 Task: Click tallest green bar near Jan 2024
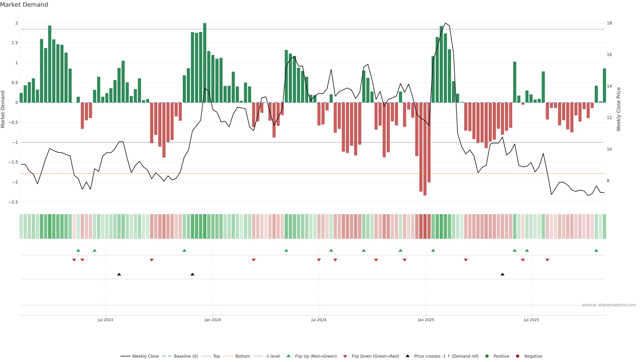coord(205,63)
